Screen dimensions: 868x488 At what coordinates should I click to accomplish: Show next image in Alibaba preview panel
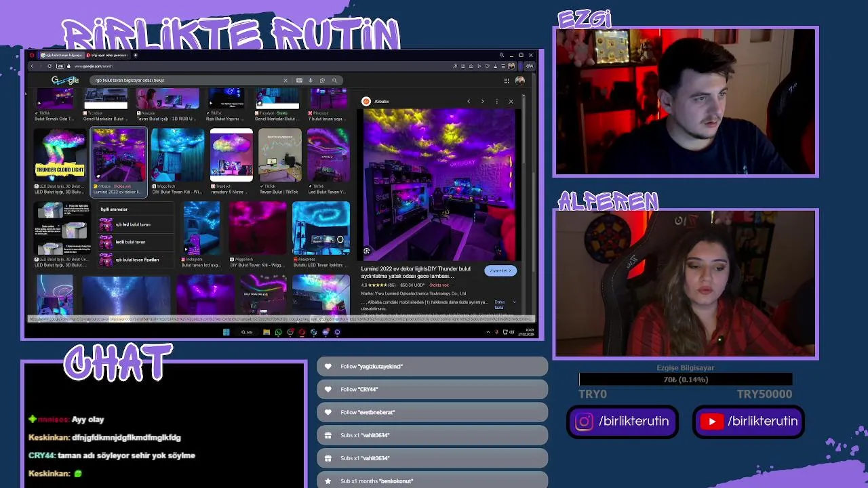click(x=483, y=101)
